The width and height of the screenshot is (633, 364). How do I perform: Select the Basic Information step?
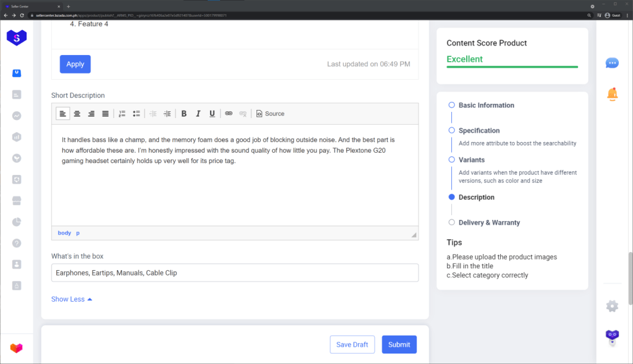[x=486, y=106]
